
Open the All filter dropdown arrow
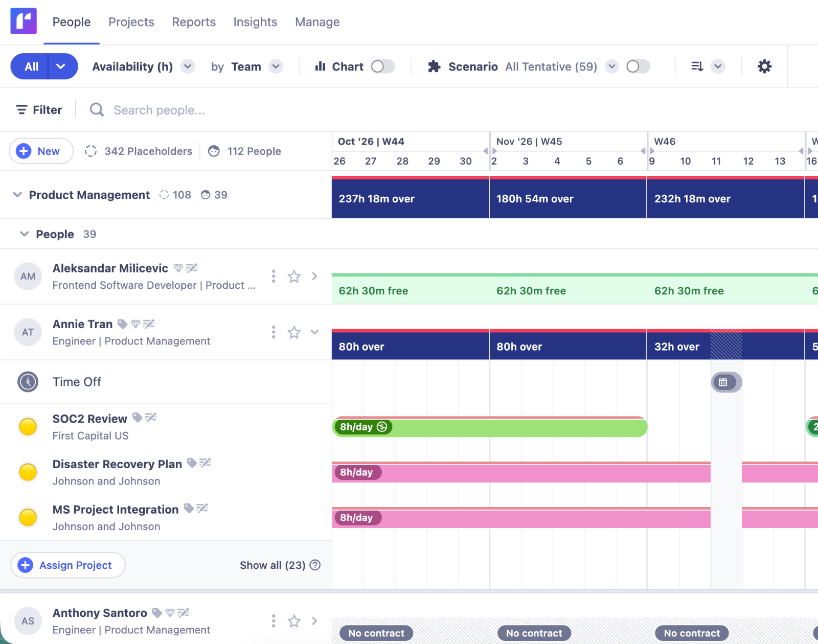[x=61, y=66]
